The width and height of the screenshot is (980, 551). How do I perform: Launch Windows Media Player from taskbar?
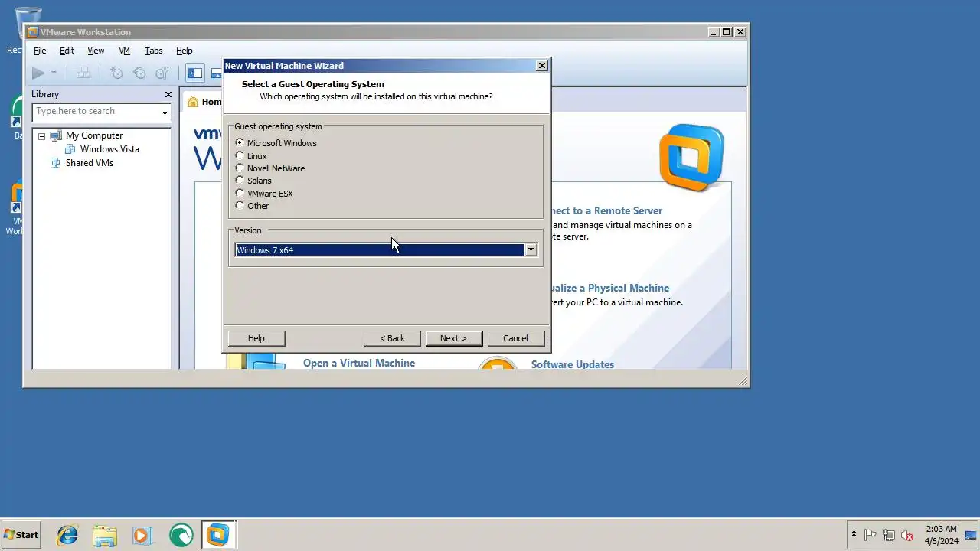(142, 535)
